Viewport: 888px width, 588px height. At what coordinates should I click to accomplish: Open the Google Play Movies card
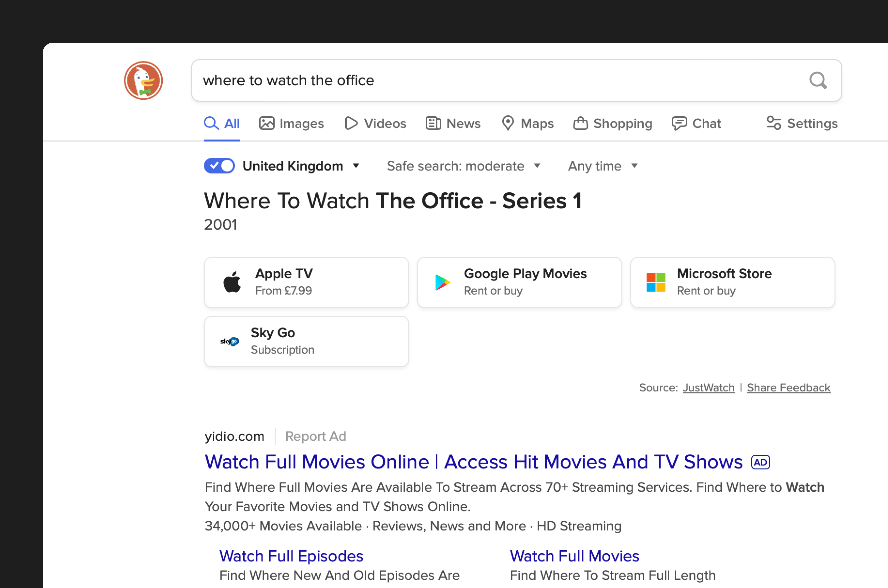pyautogui.click(x=519, y=282)
